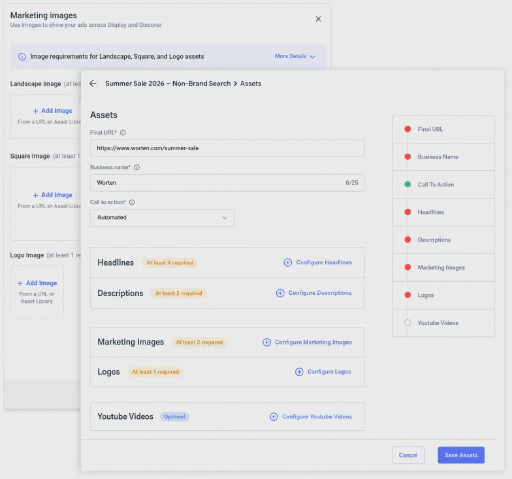Go back using the arrow beside the breadcrumb
The width and height of the screenshot is (512, 479).
[93, 83]
